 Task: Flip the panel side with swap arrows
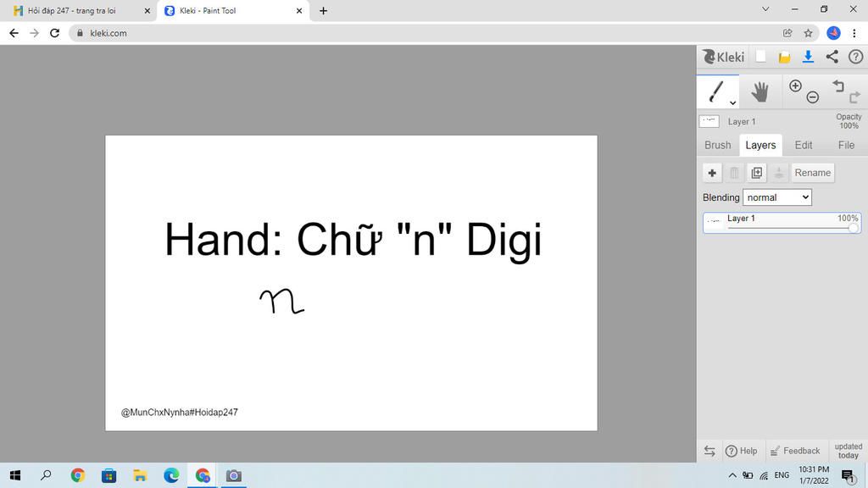point(709,451)
